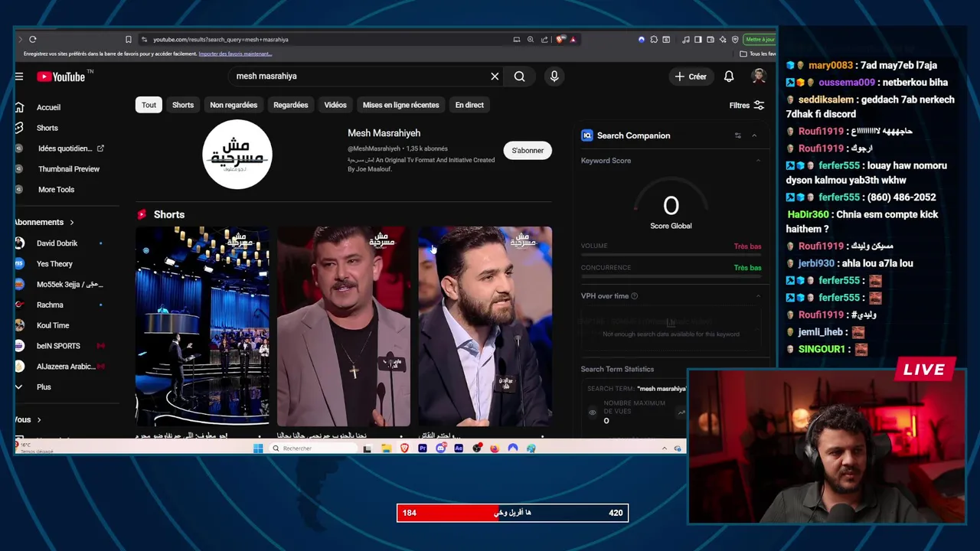This screenshot has width=980, height=551.
Task: Click the YouTube logo
Action: click(x=60, y=77)
